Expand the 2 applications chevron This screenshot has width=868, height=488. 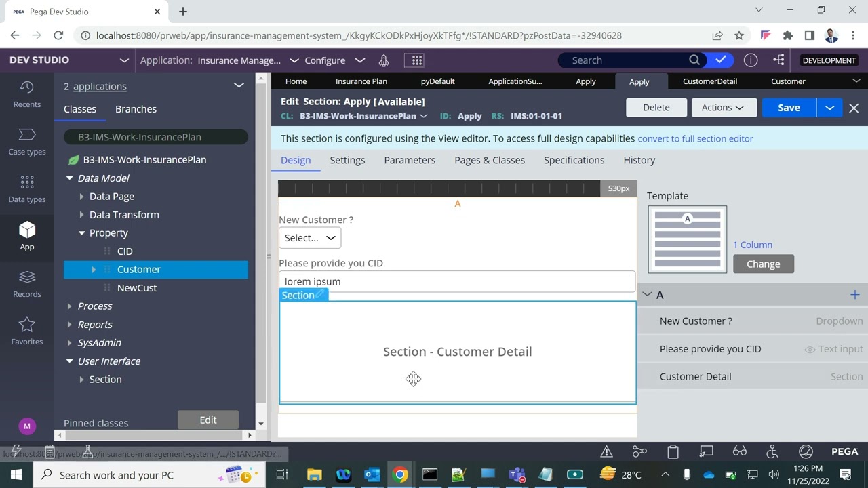(239, 85)
